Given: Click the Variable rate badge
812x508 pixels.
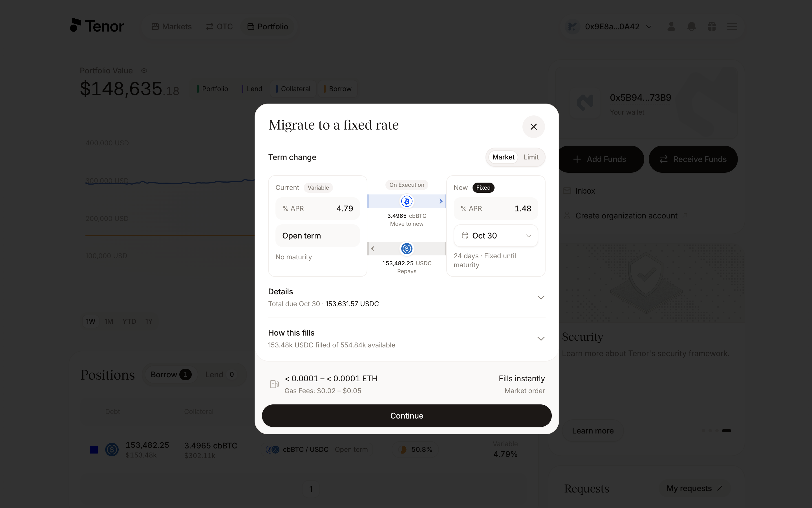Looking at the screenshot, I should pyautogui.click(x=318, y=188).
